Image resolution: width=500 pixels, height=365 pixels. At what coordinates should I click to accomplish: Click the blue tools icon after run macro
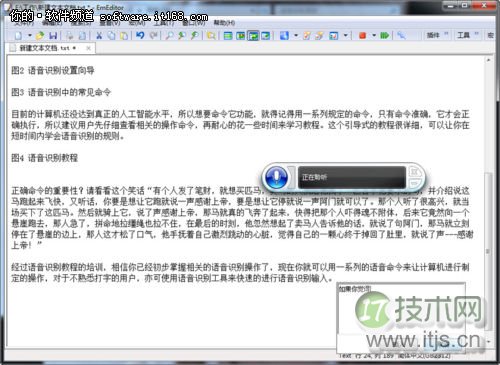point(401,35)
